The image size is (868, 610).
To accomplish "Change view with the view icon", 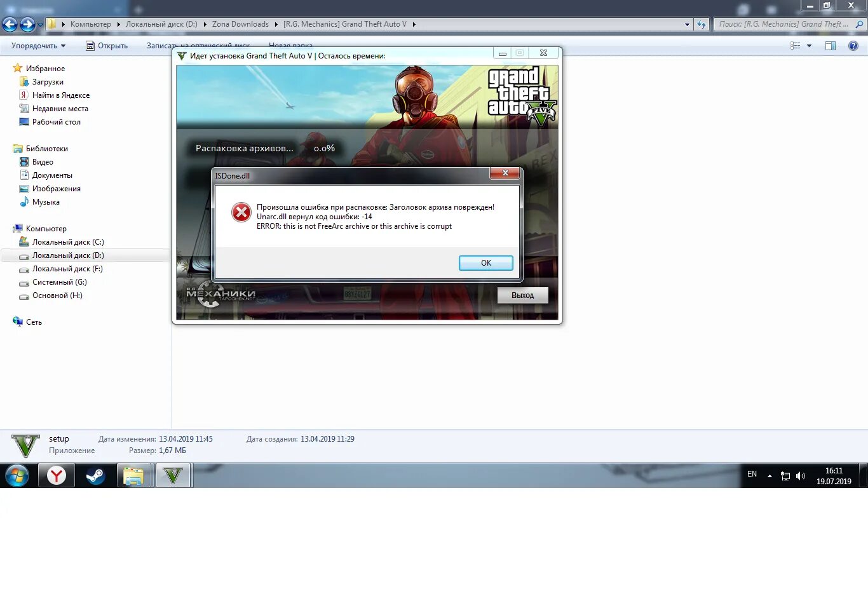I will tap(795, 46).
